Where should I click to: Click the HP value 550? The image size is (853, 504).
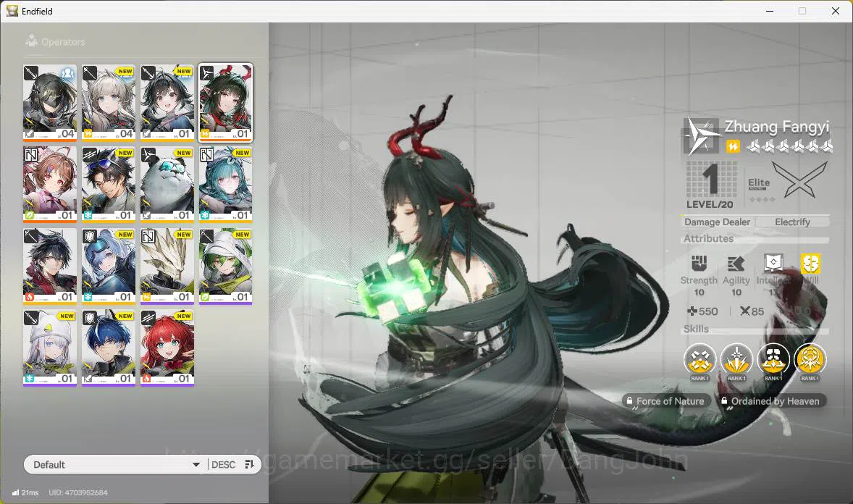tap(702, 311)
